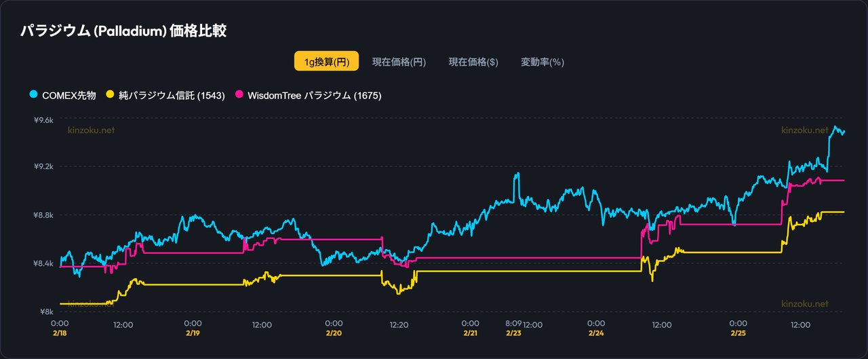Click the パラジウム (Palladium) 価格比較 title
868x359 pixels.
tap(123, 31)
